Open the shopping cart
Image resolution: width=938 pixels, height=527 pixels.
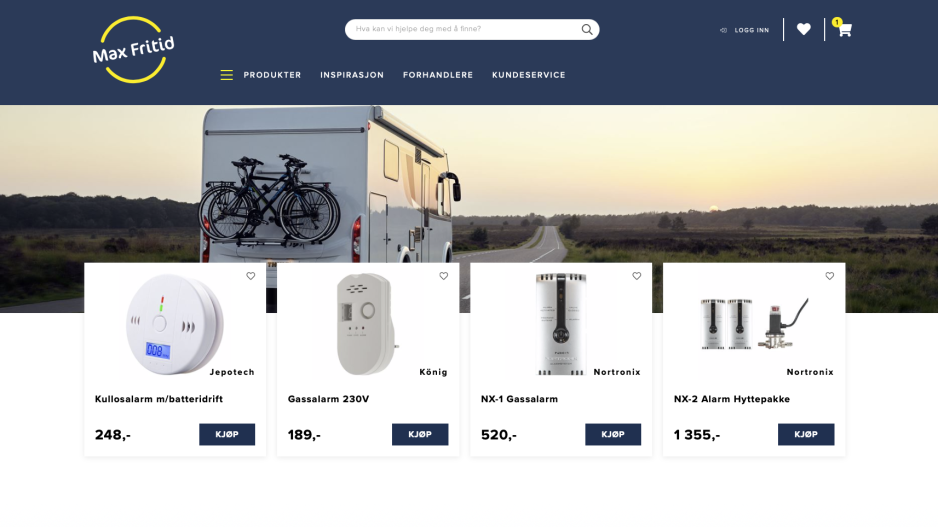pyautogui.click(x=844, y=30)
